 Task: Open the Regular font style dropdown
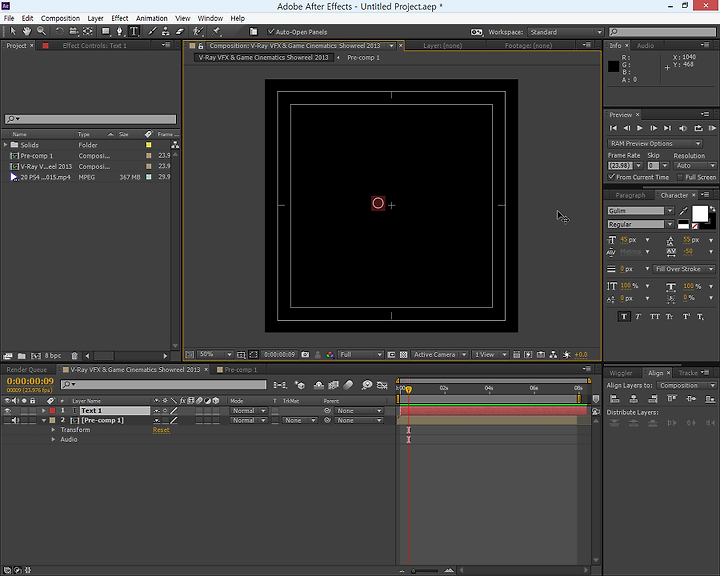(x=670, y=224)
